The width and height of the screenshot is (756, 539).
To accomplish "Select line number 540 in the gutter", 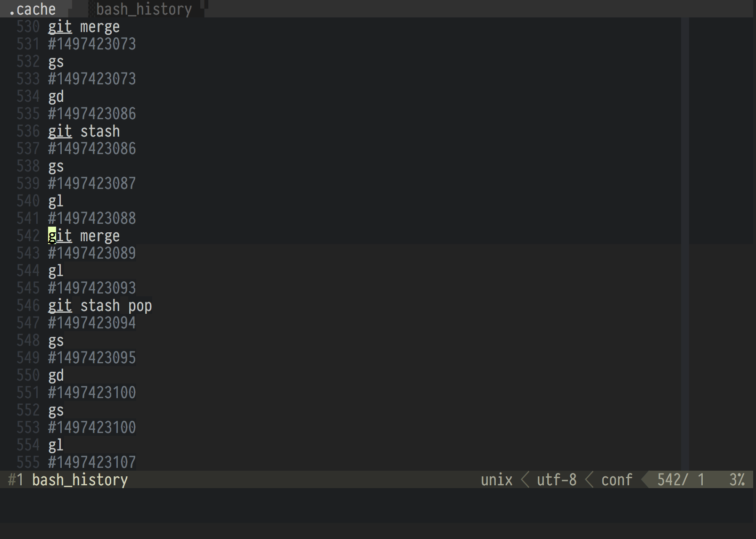I will coord(28,201).
